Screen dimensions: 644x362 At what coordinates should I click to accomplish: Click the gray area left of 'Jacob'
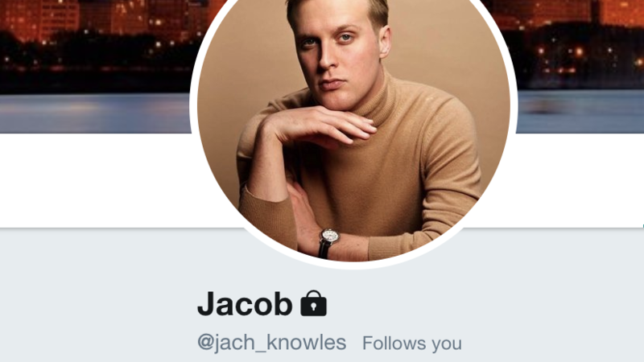pyautogui.click(x=97, y=304)
